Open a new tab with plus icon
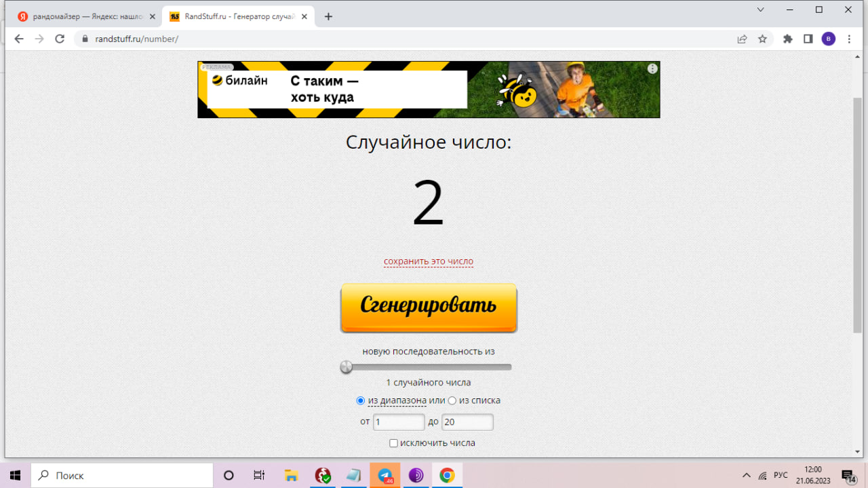Screen dimensions: 868x488 [328, 16]
